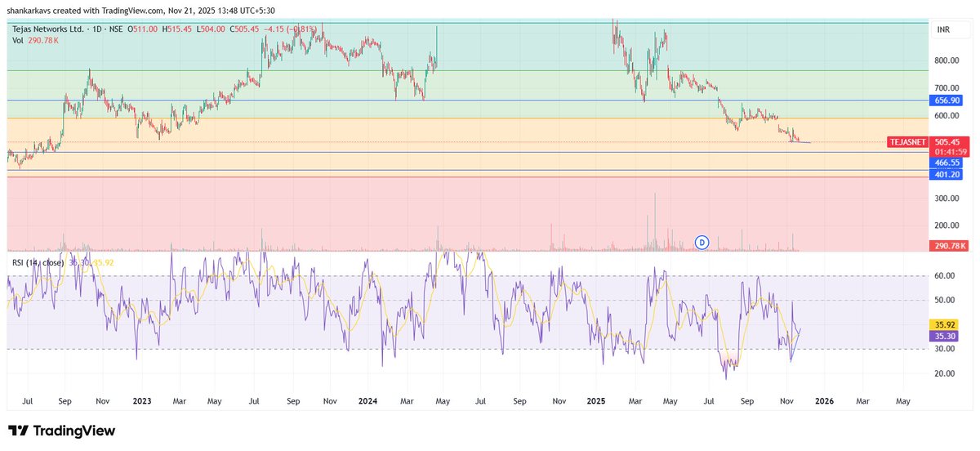Click the TEJASNET symbol price tag
980x451 pixels.
click(908, 141)
